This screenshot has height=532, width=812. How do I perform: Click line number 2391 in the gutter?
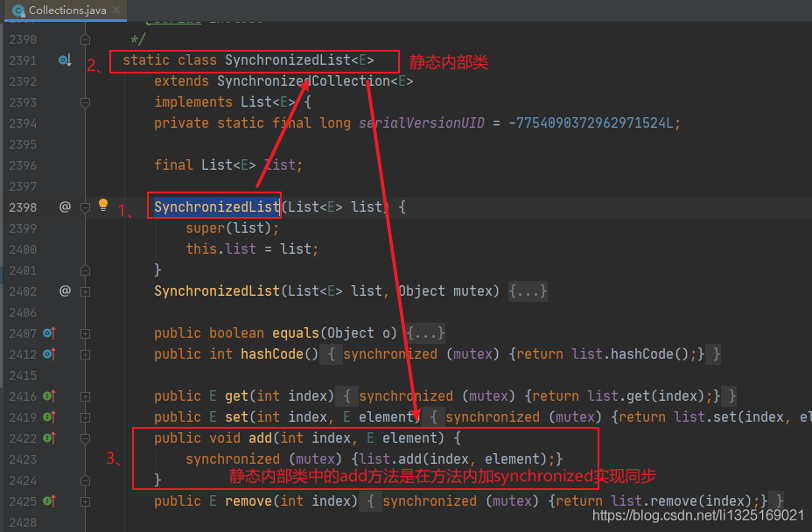[x=23, y=60]
